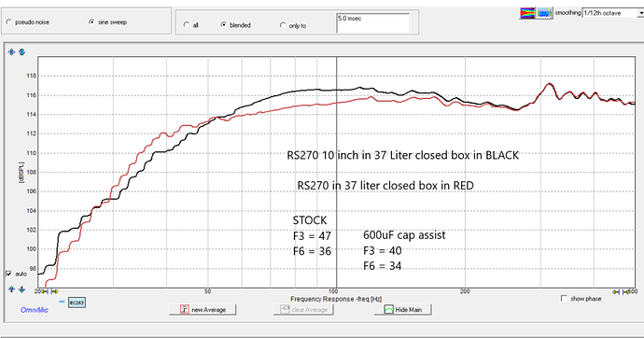Click the 'F6 = 34' annotation
The height and width of the screenshot is (338, 644).
(383, 266)
